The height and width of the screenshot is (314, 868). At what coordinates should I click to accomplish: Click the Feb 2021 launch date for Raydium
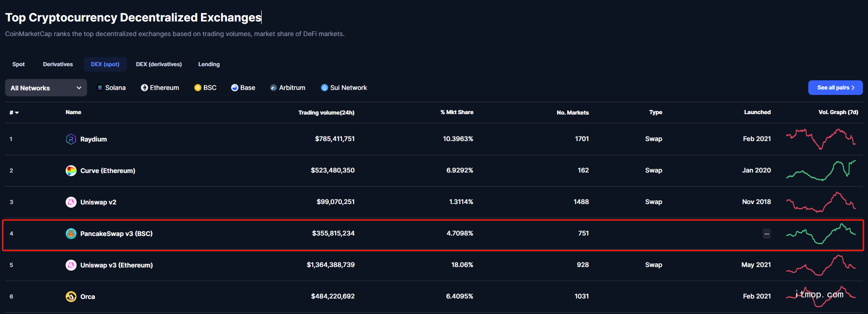(757, 139)
